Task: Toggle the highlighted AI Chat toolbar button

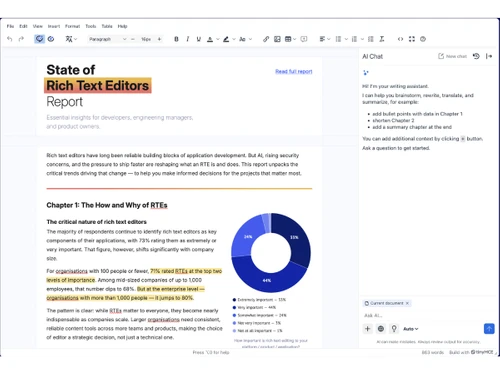Action: point(39,39)
